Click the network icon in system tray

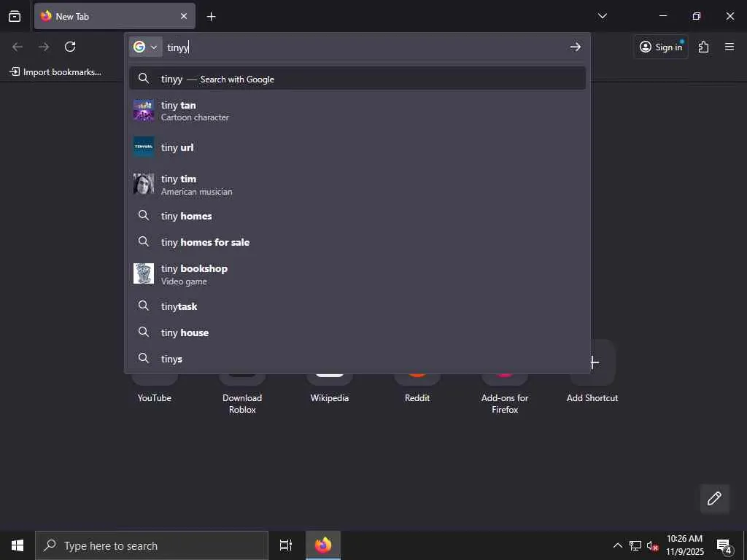(635, 545)
